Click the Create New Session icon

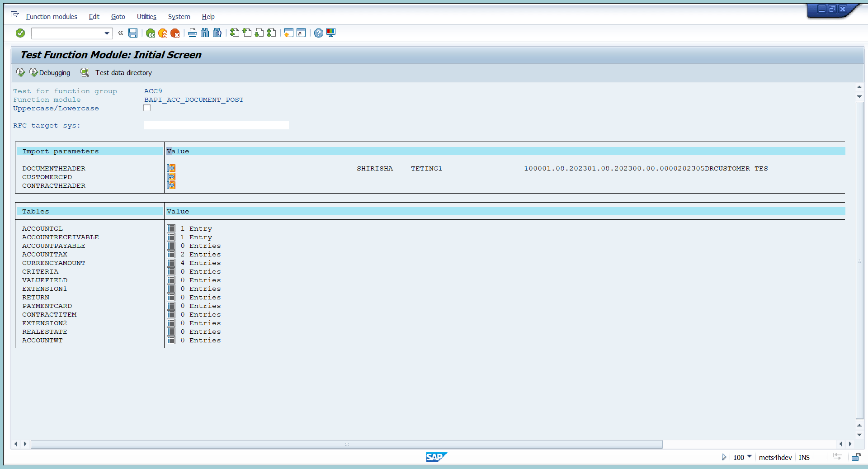coord(289,33)
